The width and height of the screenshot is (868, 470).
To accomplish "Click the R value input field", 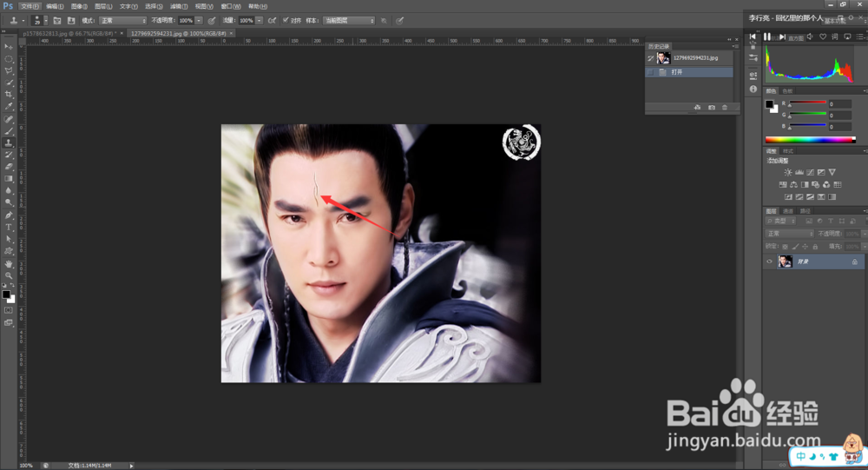I will [839, 103].
